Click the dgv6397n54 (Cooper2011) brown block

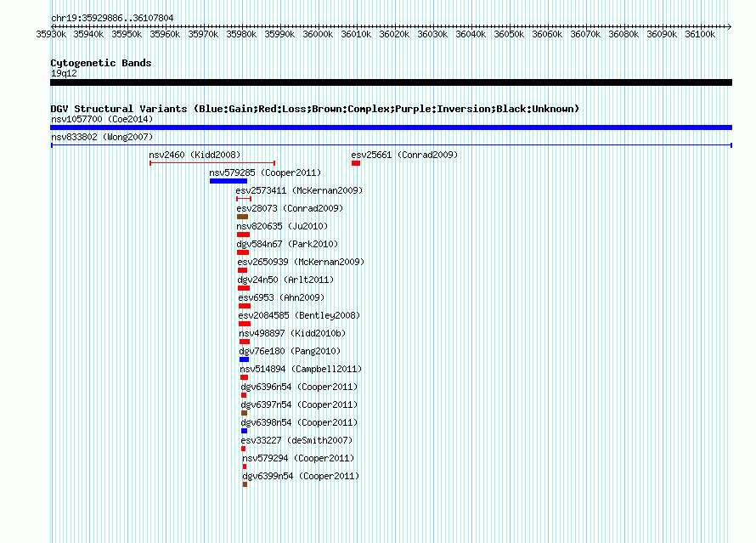[x=244, y=413]
